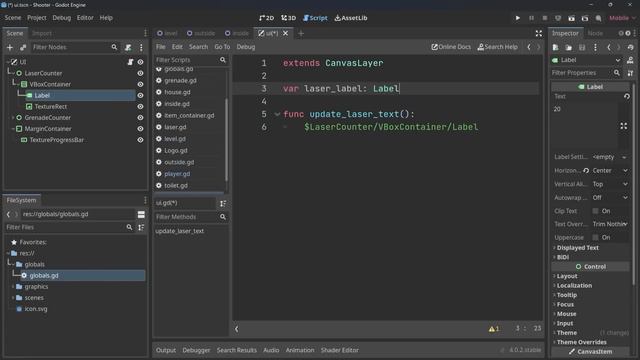Viewport: 640px width, 360px height.
Task: Open Online Docs
Action: (451, 47)
